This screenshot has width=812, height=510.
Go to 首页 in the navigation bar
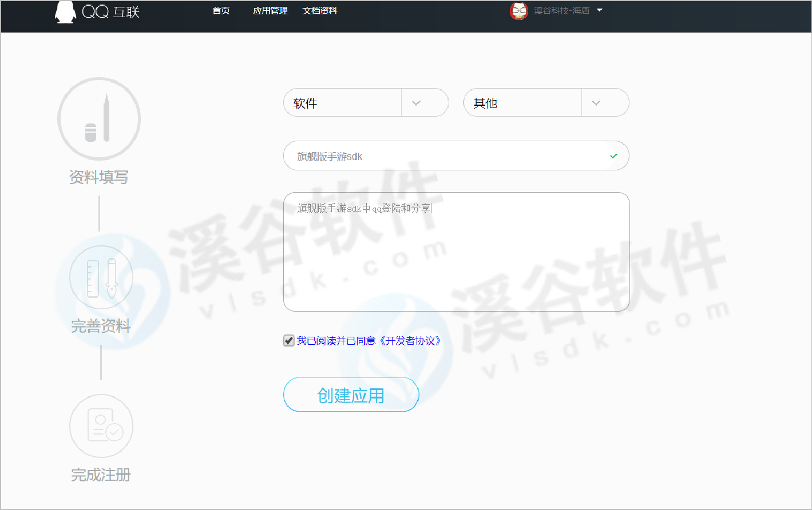(221, 11)
